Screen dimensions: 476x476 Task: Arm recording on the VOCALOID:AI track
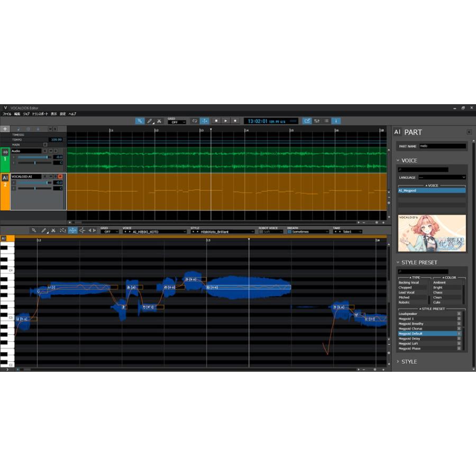click(60, 177)
